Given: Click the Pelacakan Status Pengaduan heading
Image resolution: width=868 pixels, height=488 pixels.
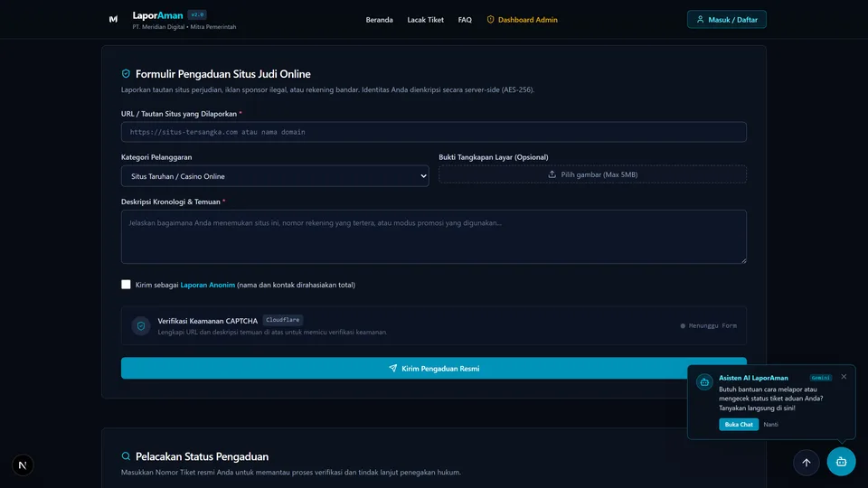Looking at the screenshot, I should [202, 456].
